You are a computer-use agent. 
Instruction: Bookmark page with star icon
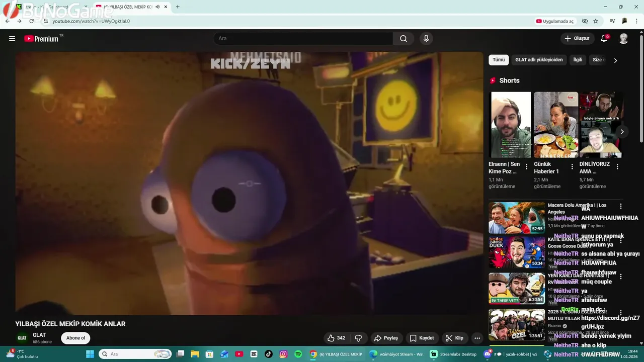tap(596, 21)
